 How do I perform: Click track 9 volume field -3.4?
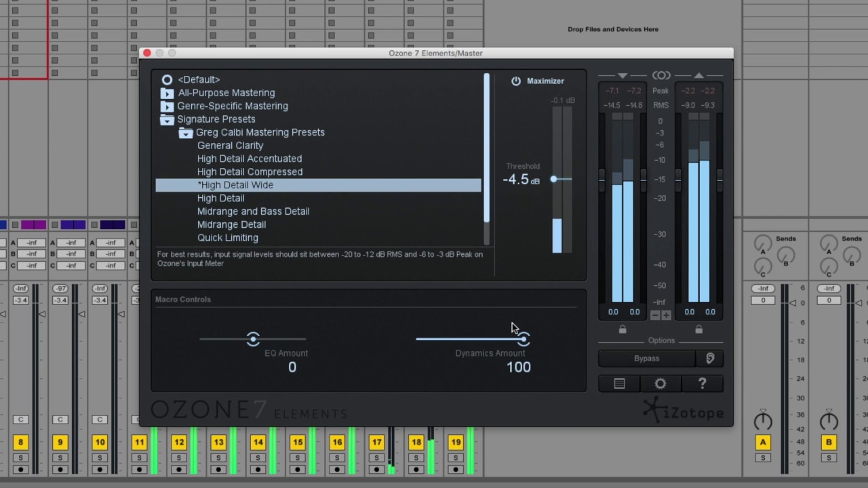pos(60,300)
